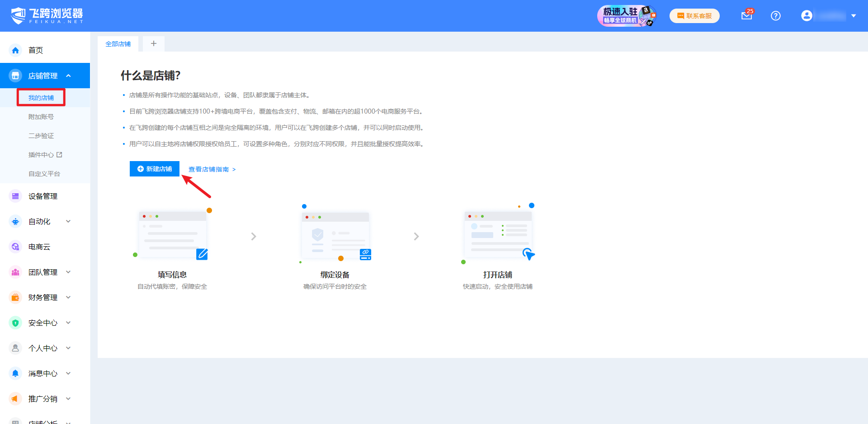Screen dimensions: 868x424
Task: Select the 店铺管理 store management icon
Action: (x=15, y=76)
